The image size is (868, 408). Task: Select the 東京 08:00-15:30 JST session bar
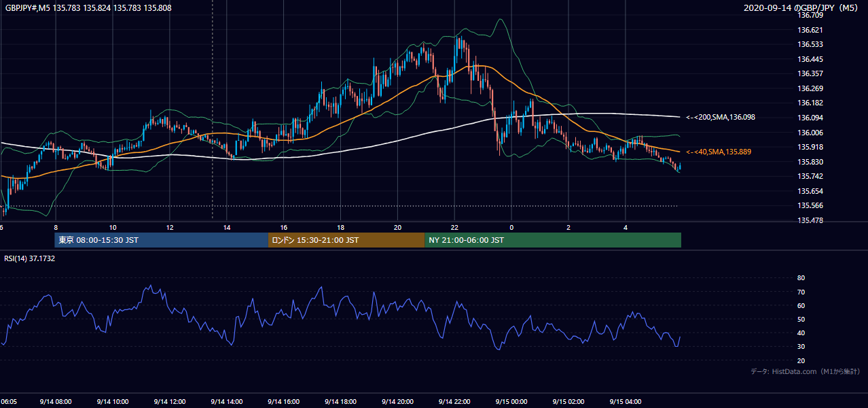(x=162, y=240)
